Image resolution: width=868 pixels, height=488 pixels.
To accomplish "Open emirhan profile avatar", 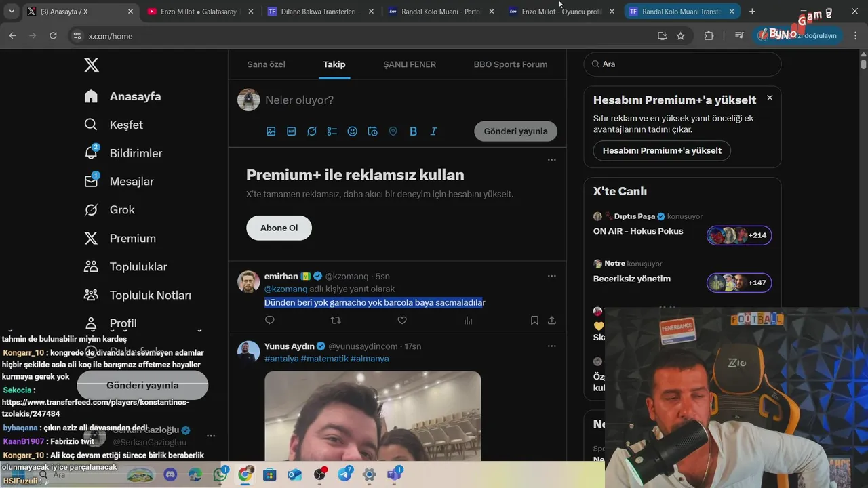I will coord(249,282).
